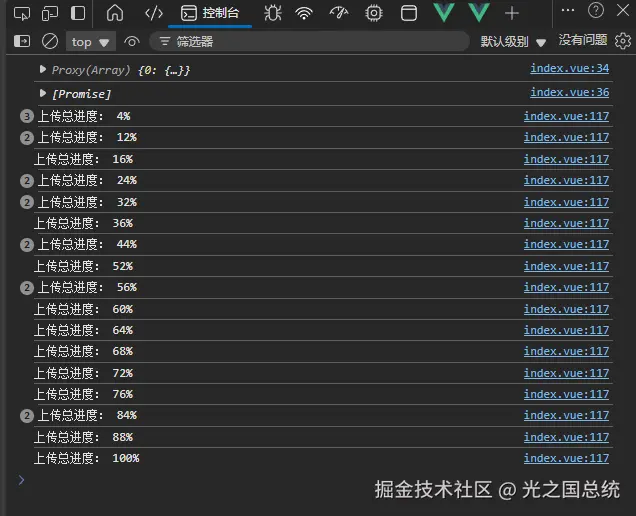Screen dimensions: 636x516
Task: Click the repeat count badge on 44% row
Action: click(x=27, y=245)
